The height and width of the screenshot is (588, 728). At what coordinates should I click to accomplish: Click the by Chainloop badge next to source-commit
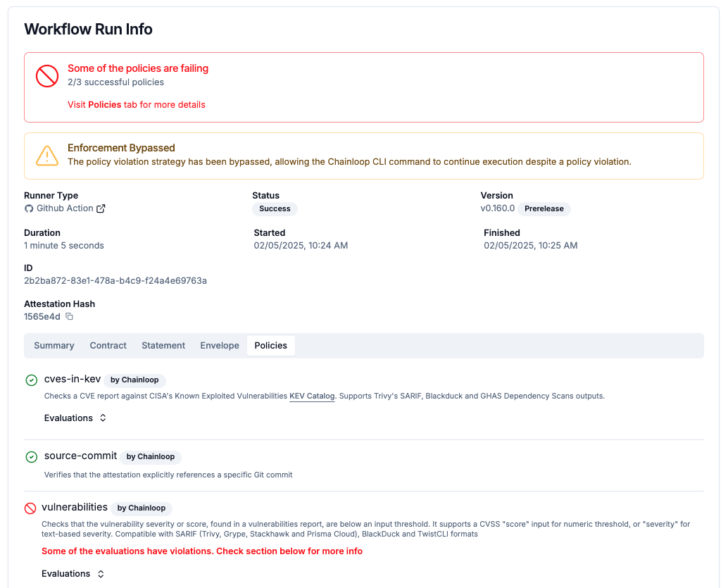pyautogui.click(x=151, y=457)
